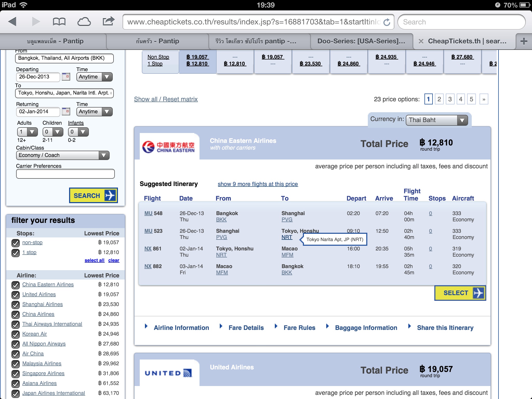Click the To Tokyo Narita field
Viewport: 532px width, 399px height.
coord(64,93)
